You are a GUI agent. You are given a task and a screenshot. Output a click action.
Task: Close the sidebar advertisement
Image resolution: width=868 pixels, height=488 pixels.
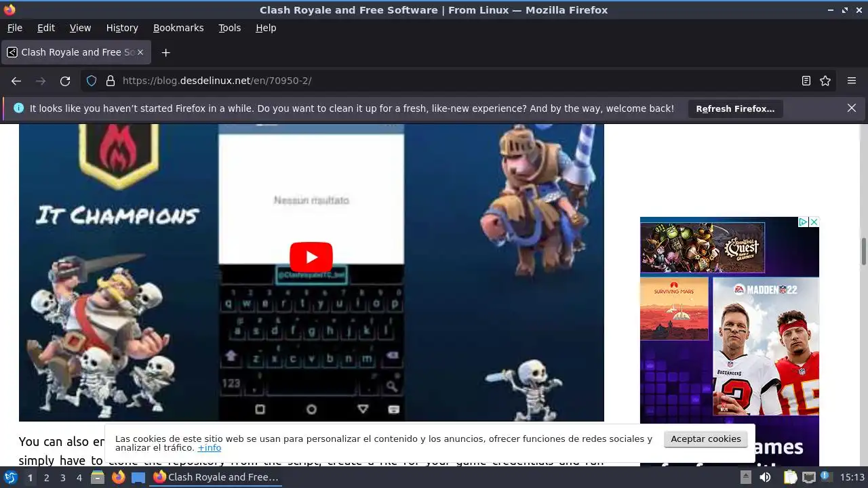[x=814, y=222]
